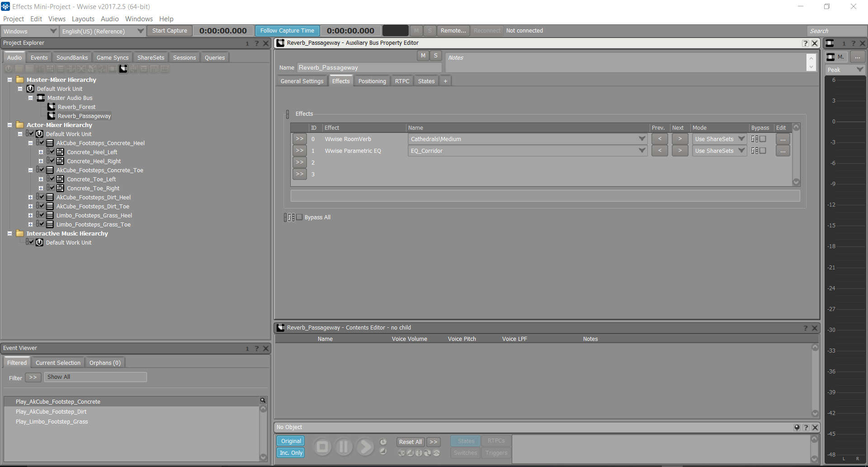This screenshot has height=467, width=868.
Task: Uncheck inclusion box for Concrete_Toe_Right
Action: tap(52, 188)
